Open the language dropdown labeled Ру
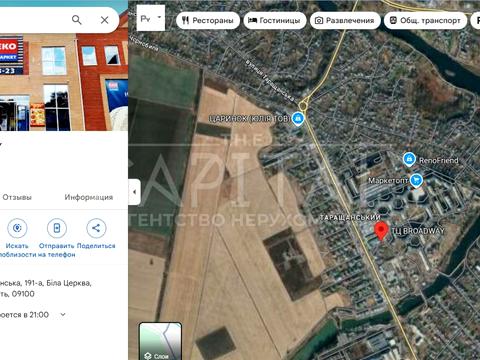Viewport: 480px width, 360px height. [x=151, y=18]
